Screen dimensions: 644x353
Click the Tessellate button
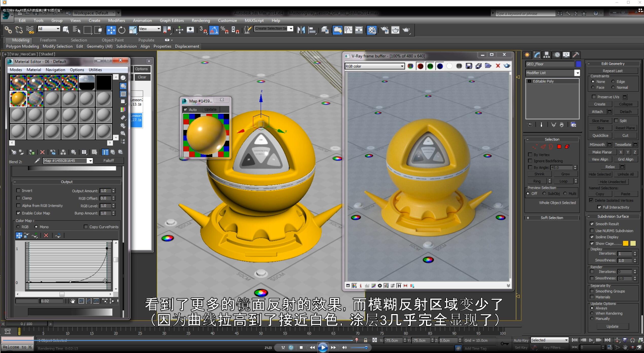(x=623, y=144)
